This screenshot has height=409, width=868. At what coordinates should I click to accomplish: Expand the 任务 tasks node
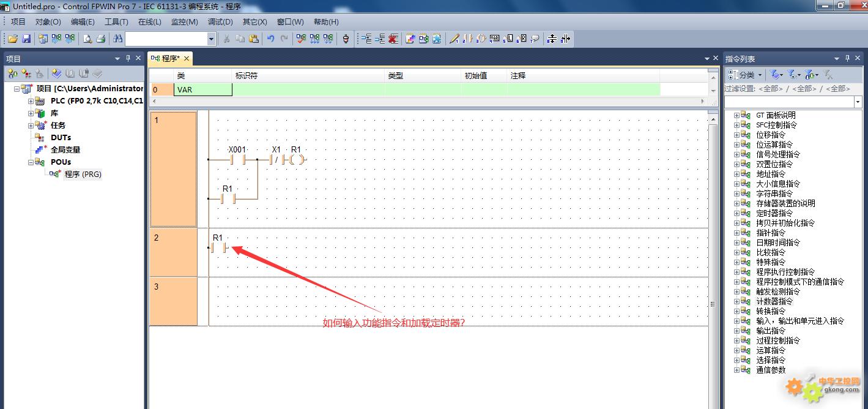[31, 126]
